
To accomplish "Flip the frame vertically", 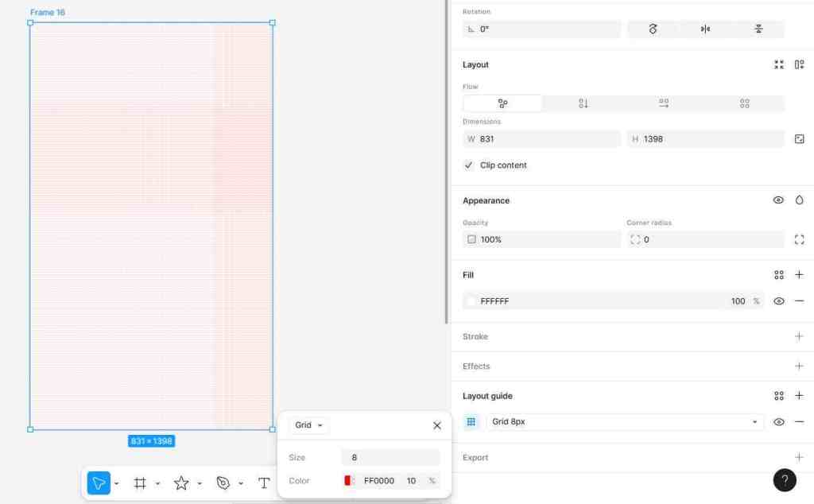I will (758, 29).
